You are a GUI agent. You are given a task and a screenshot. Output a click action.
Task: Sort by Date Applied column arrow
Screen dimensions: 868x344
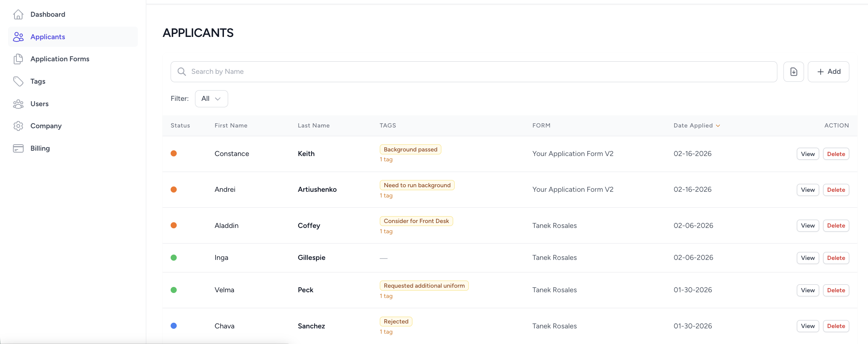(718, 126)
